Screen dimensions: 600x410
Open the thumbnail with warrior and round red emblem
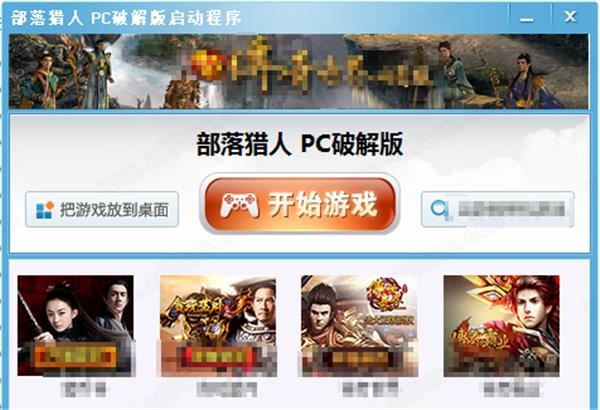click(359, 325)
